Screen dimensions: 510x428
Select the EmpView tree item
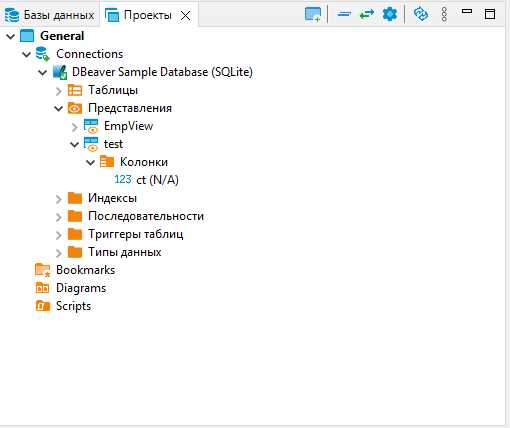tap(128, 126)
